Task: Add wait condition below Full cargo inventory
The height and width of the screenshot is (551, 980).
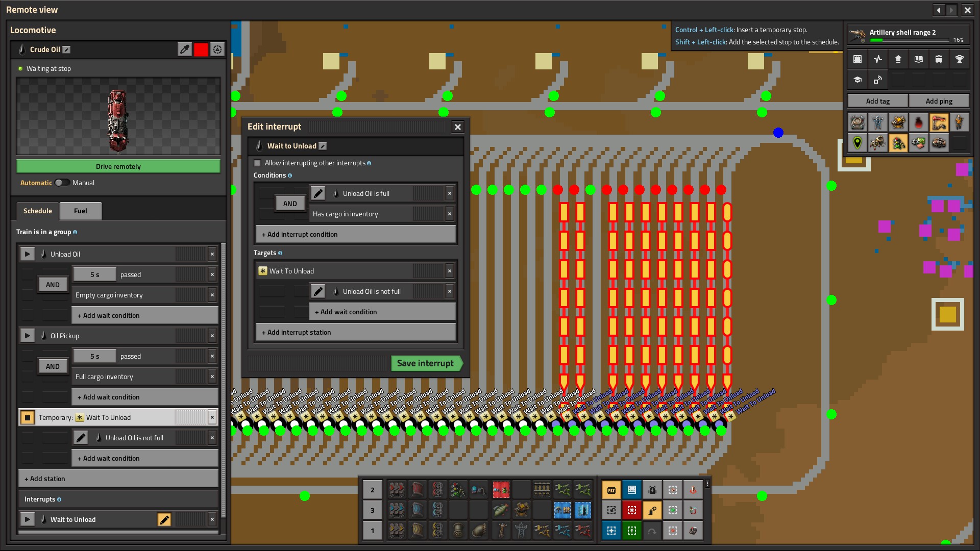Action: (145, 397)
